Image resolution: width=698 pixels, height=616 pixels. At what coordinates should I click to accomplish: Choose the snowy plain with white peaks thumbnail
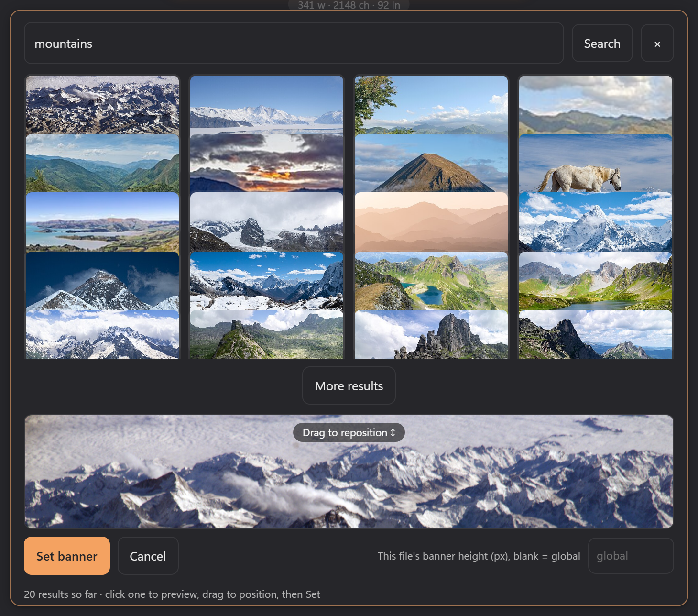pos(267,105)
